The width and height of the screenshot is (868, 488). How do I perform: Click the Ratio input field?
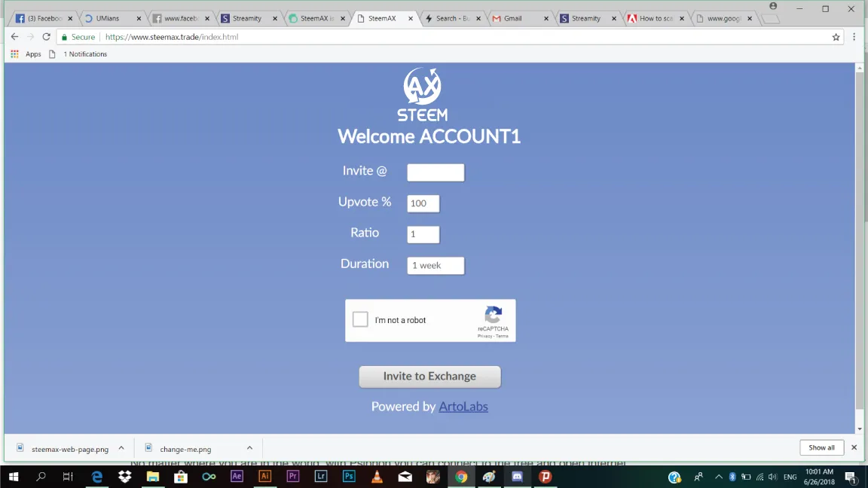[423, 235]
